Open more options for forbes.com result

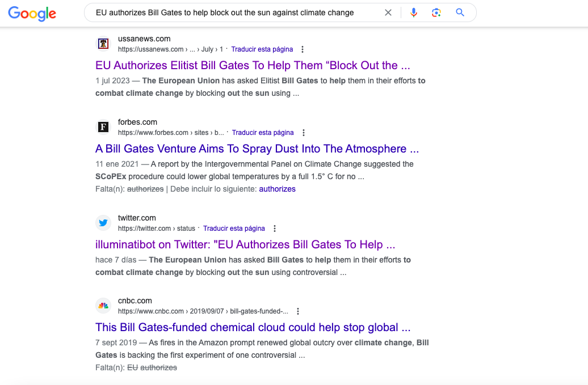tap(304, 133)
